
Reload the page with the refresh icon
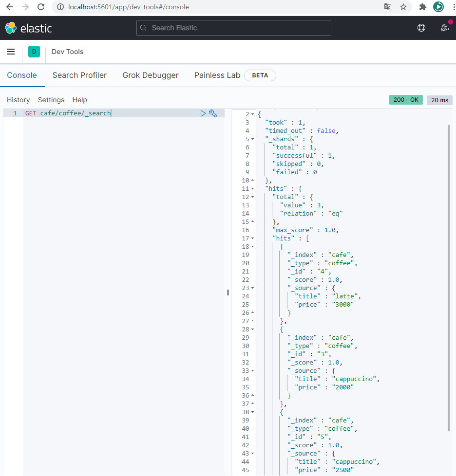pos(41,7)
